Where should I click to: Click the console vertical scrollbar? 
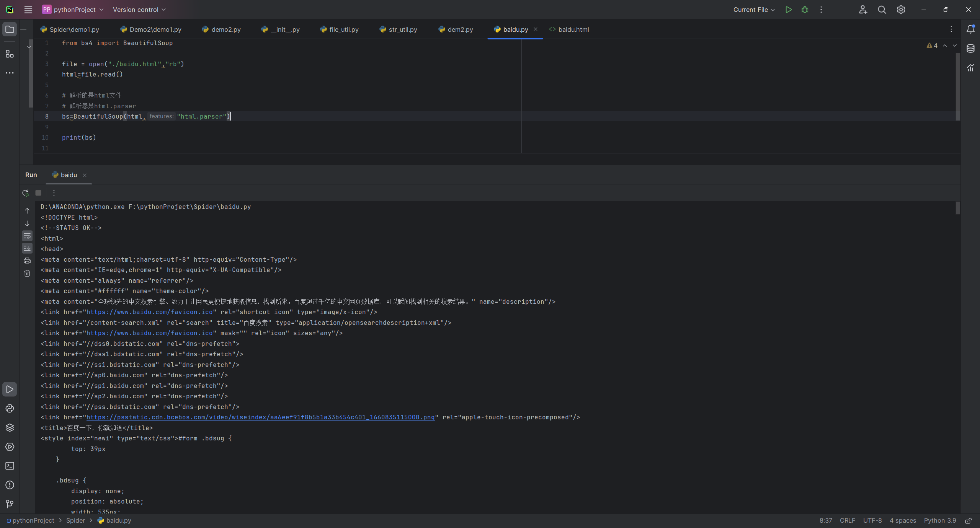pos(957,208)
